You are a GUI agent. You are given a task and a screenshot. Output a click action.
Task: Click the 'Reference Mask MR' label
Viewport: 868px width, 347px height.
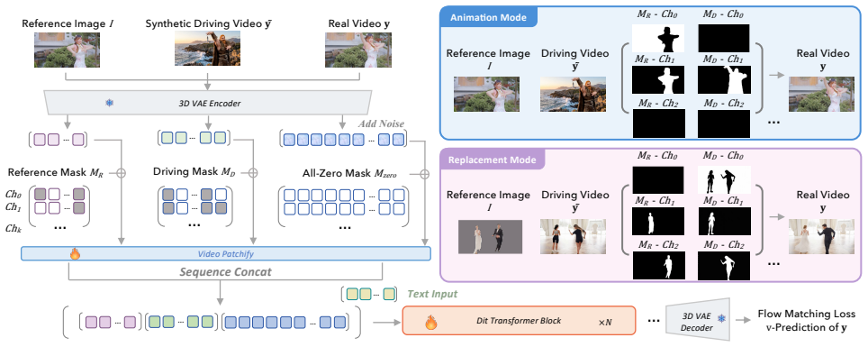coord(55,172)
